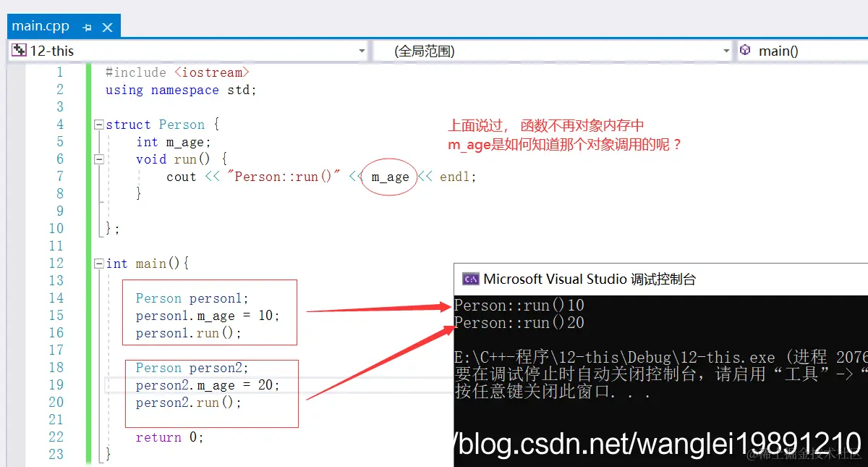Open the main() member dropdown
Viewport: 868px width, 467px height.
(x=802, y=51)
